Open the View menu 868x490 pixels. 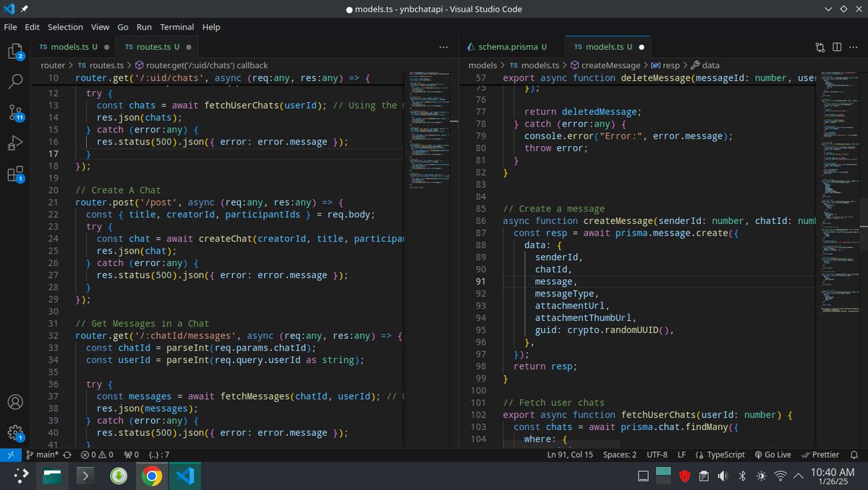(x=100, y=27)
